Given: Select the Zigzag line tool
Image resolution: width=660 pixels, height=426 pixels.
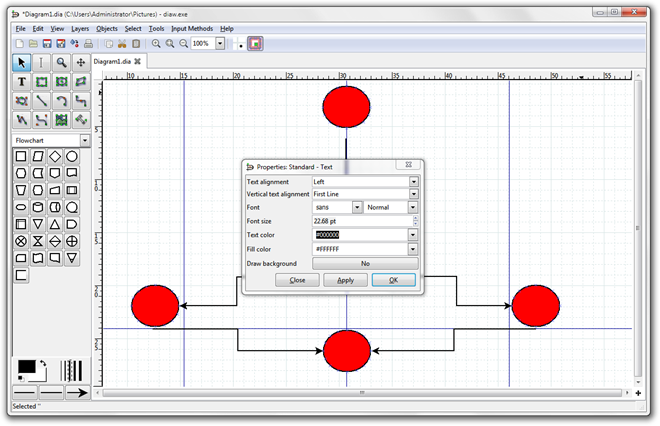Looking at the screenshot, I should tap(81, 101).
